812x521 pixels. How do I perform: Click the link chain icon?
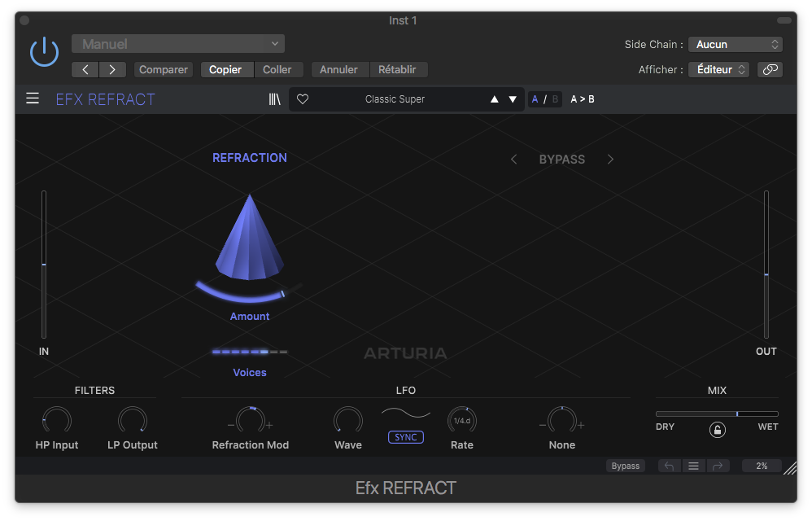[770, 69]
